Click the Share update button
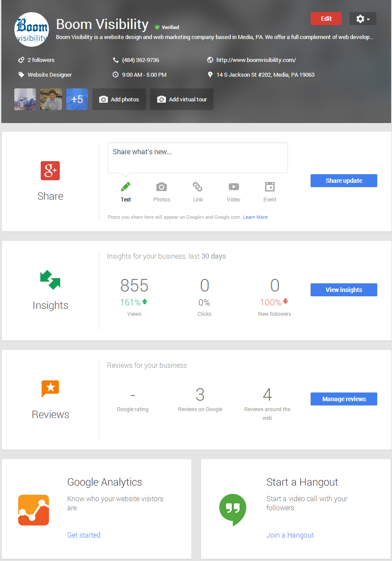The width and height of the screenshot is (392, 561). pos(344,181)
